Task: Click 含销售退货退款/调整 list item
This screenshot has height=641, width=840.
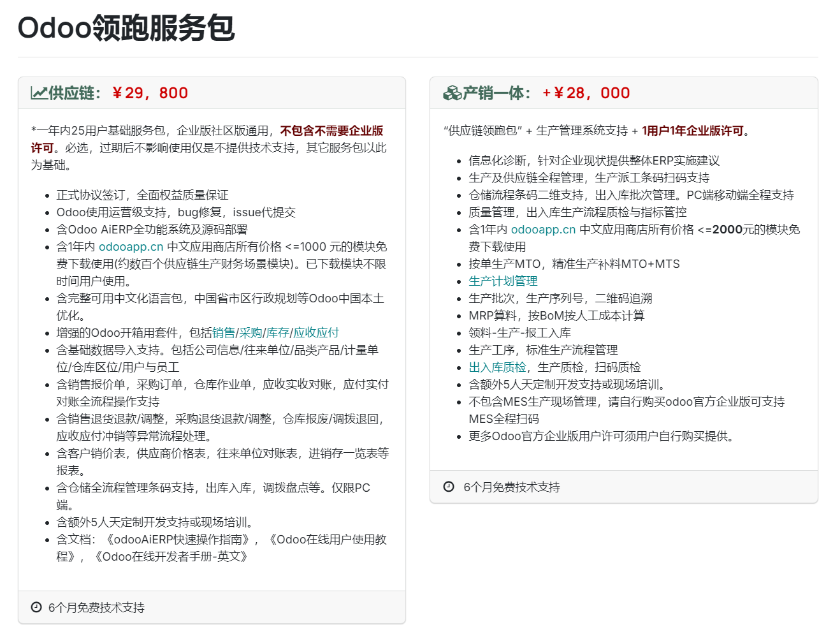Action: (x=220, y=427)
